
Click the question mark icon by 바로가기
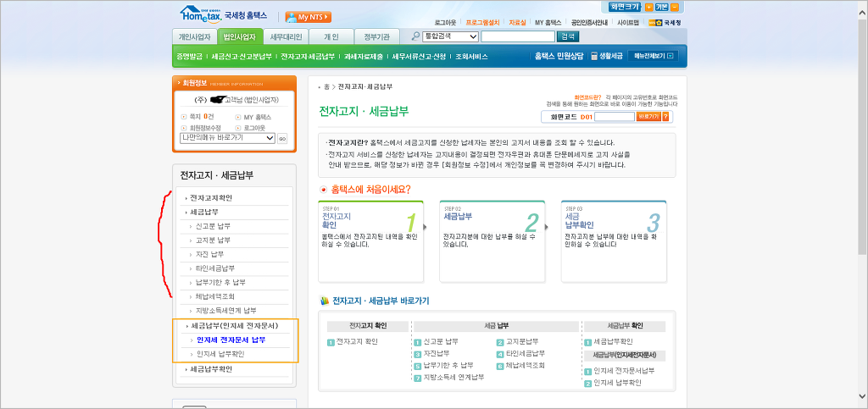pyautogui.click(x=665, y=117)
